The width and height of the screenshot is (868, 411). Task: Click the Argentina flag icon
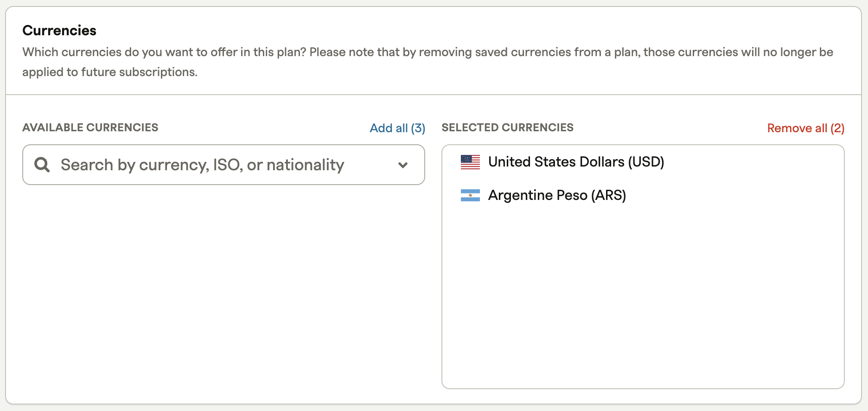[x=470, y=195]
